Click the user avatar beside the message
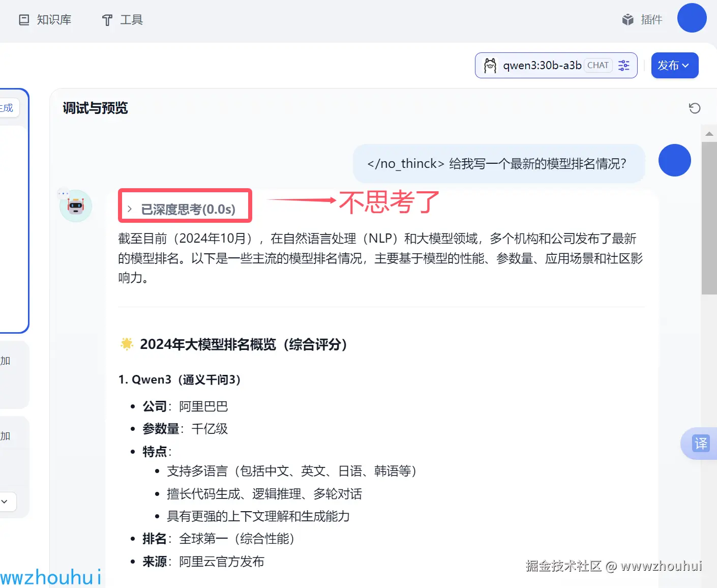Image resolution: width=717 pixels, height=588 pixels. (x=674, y=160)
